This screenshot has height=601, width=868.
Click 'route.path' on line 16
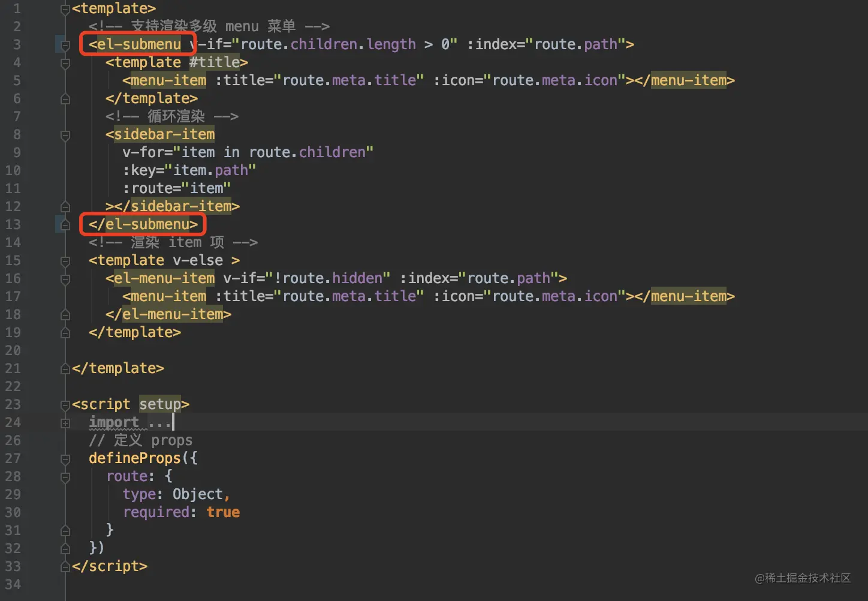(x=509, y=278)
